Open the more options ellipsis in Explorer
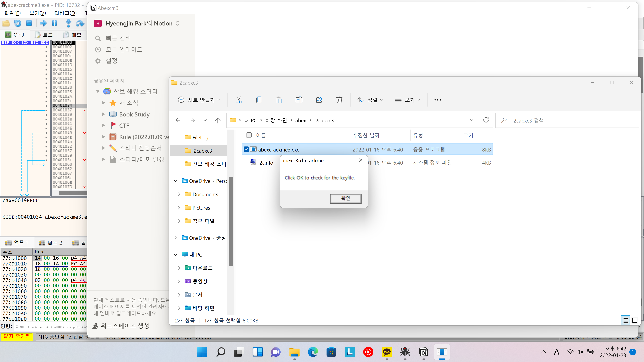The width and height of the screenshot is (644, 362). (x=438, y=100)
